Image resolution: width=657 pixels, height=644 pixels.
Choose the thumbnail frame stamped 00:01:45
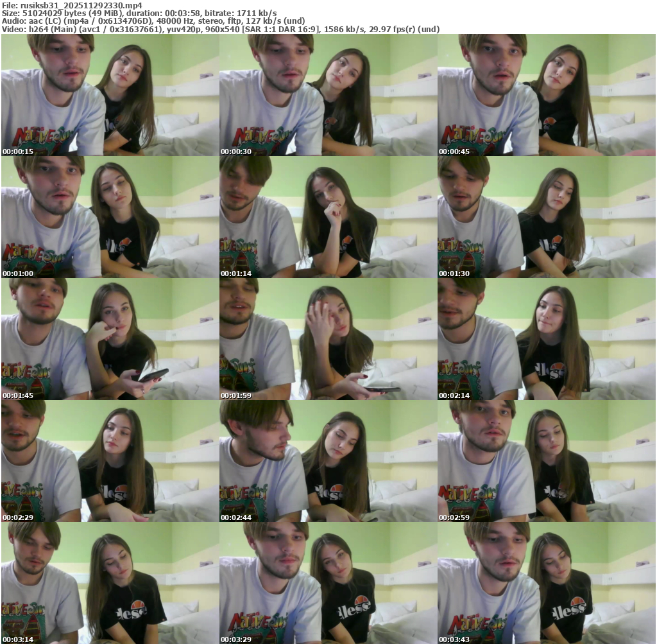pos(110,339)
